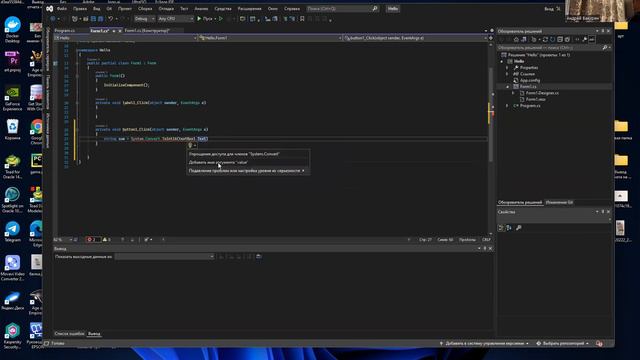This screenshot has width=640, height=360.
Task: Expand the Program.cs node
Action: (x=507, y=106)
